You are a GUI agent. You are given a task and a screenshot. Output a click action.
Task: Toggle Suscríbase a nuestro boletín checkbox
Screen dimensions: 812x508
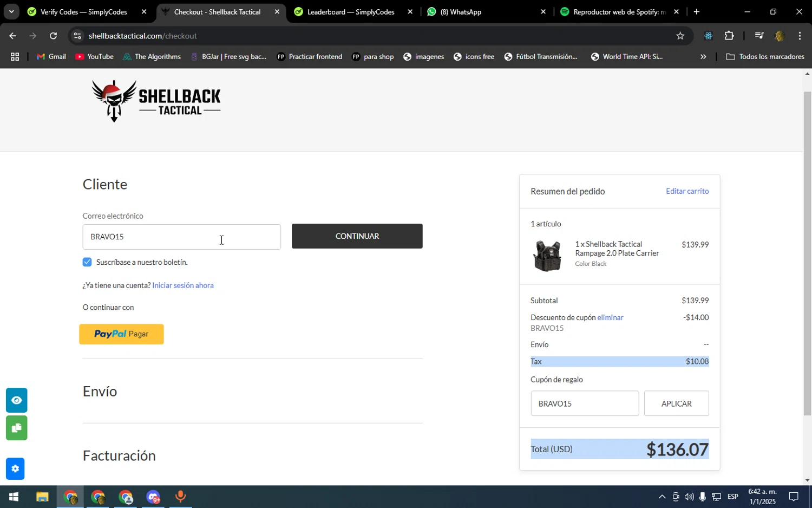tap(87, 262)
